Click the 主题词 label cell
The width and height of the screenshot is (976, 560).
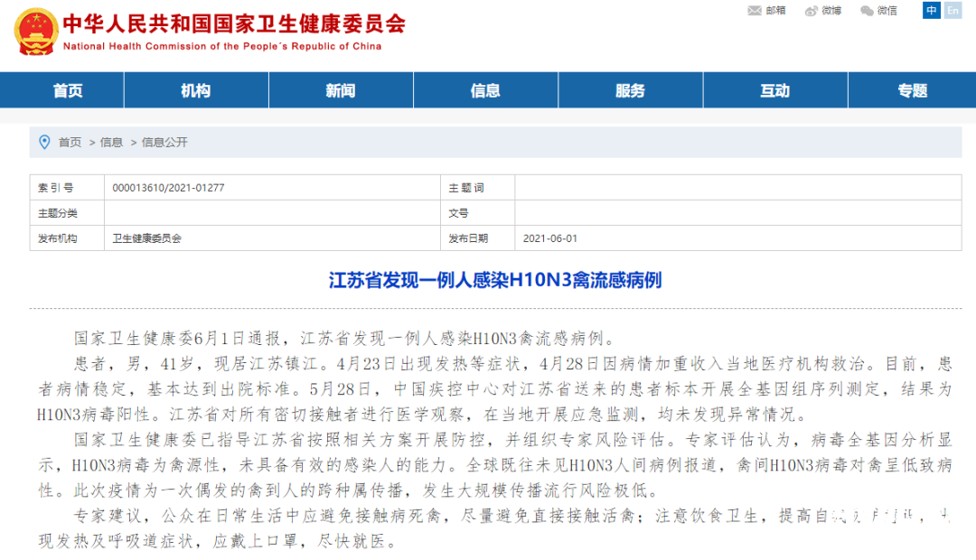[478, 187]
